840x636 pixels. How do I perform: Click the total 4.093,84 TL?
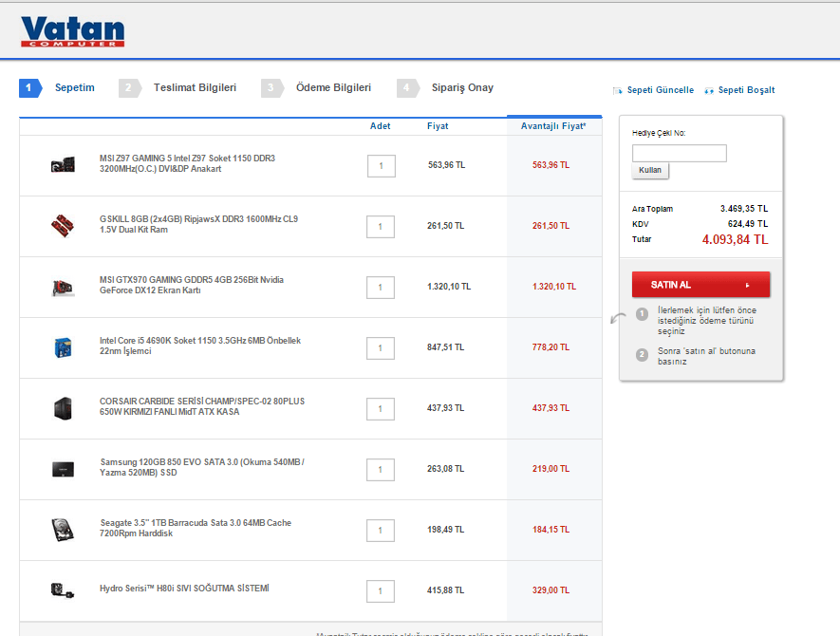pos(735,239)
